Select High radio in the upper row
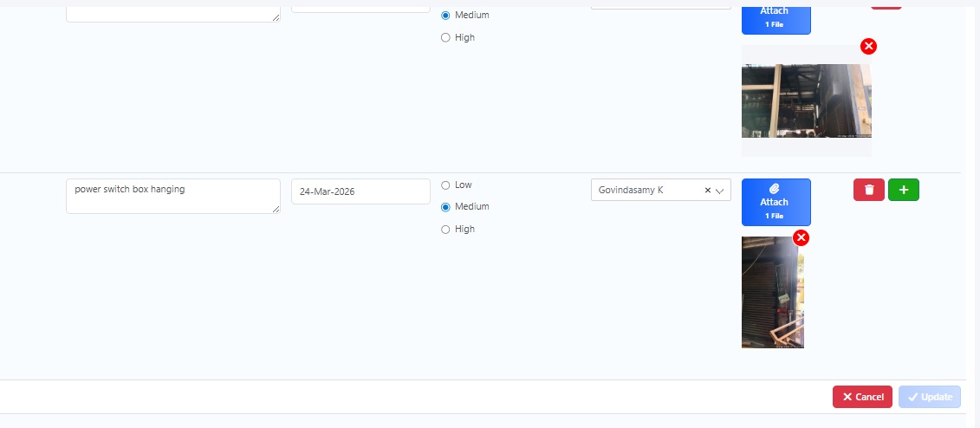Viewport: 980px width, 428px height. click(x=445, y=38)
